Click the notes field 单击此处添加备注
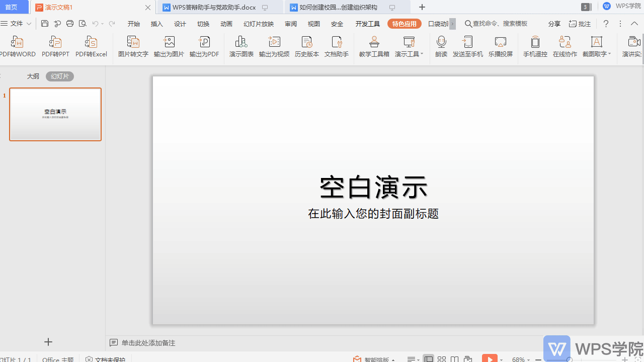The width and height of the screenshot is (644, 362). point(148,343)
